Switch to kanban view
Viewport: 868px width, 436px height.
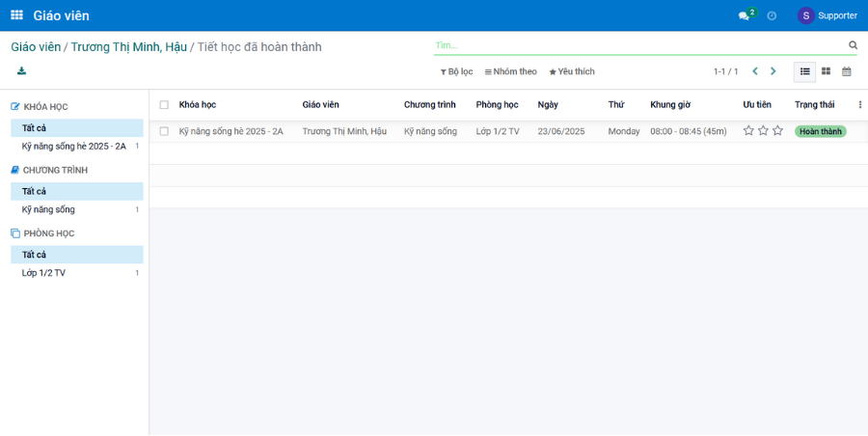(x=826, y=71)
